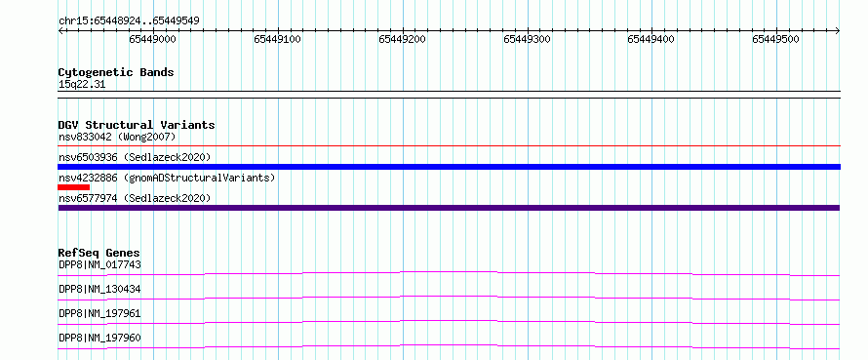The width and height of the screenshot is (868, 360).
Task: Select the Cytogenetic Bands track title
Action: [x=116, y=72]
